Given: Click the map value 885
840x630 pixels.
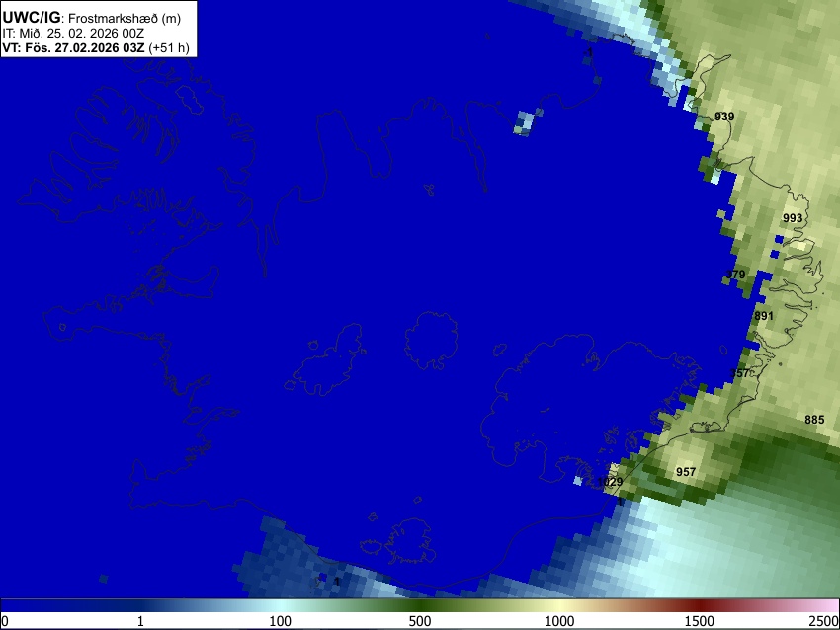Looking at the screenshot, I should pyautogui.click(x=814, y=420).
